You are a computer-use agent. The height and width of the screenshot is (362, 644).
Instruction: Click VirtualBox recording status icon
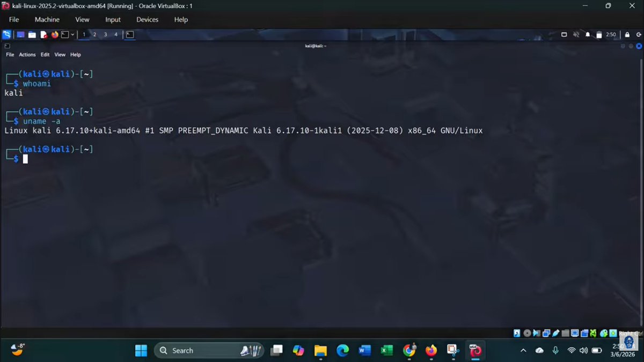[584, 333]
